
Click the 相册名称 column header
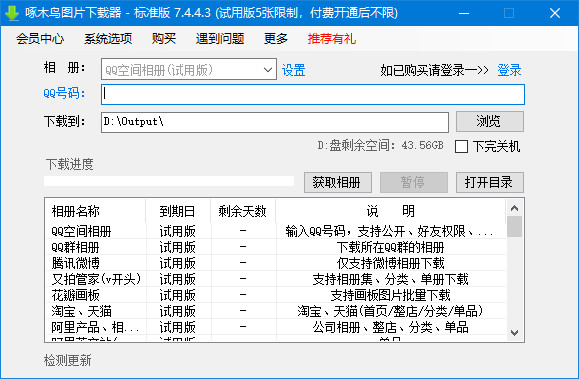[x=95, y=211]
